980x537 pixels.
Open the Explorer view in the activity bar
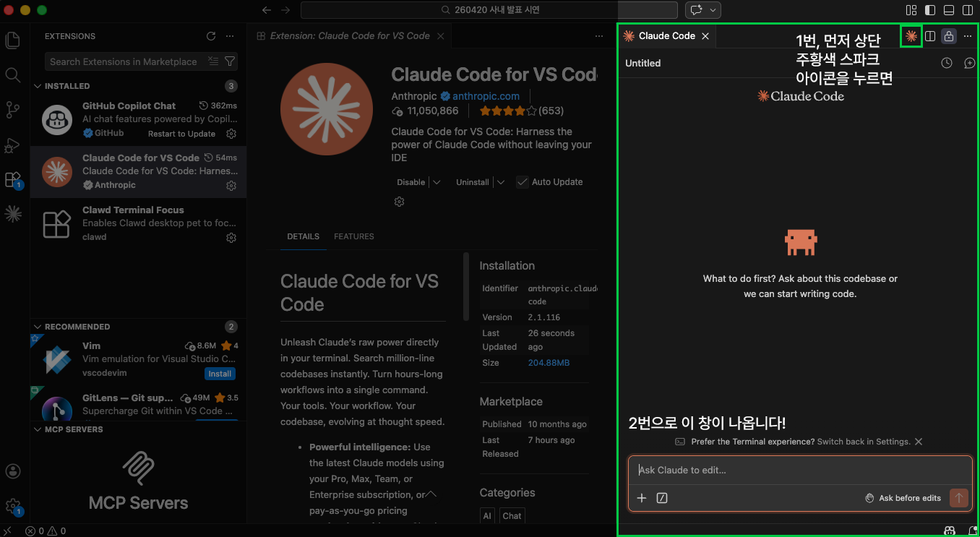pos(12,40)
